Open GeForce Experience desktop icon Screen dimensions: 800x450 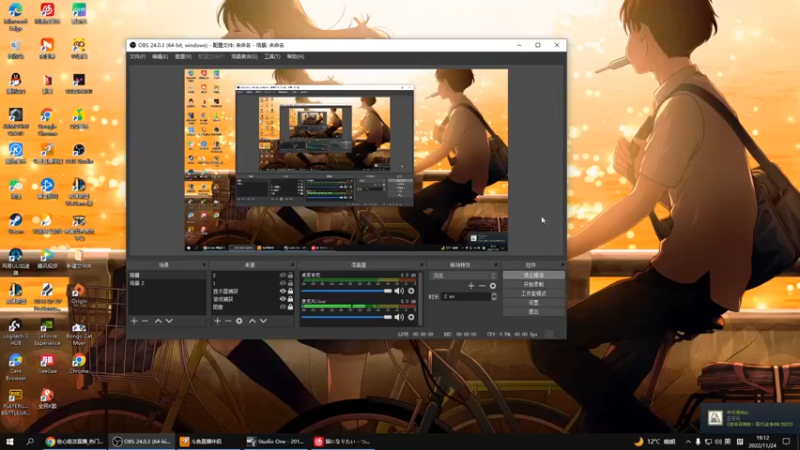(47, 331)
